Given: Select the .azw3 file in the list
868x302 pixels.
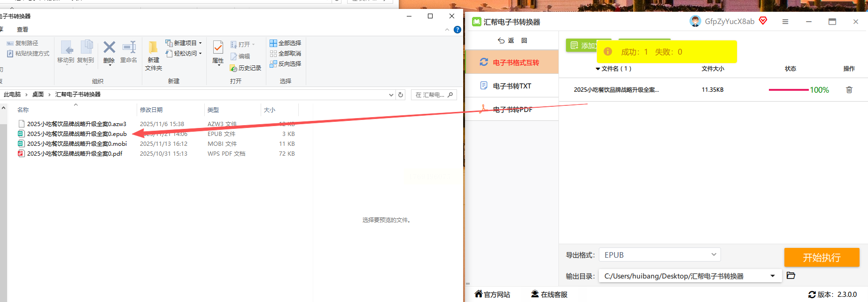Looking at the screenshot, I should [x=77, y=124].
